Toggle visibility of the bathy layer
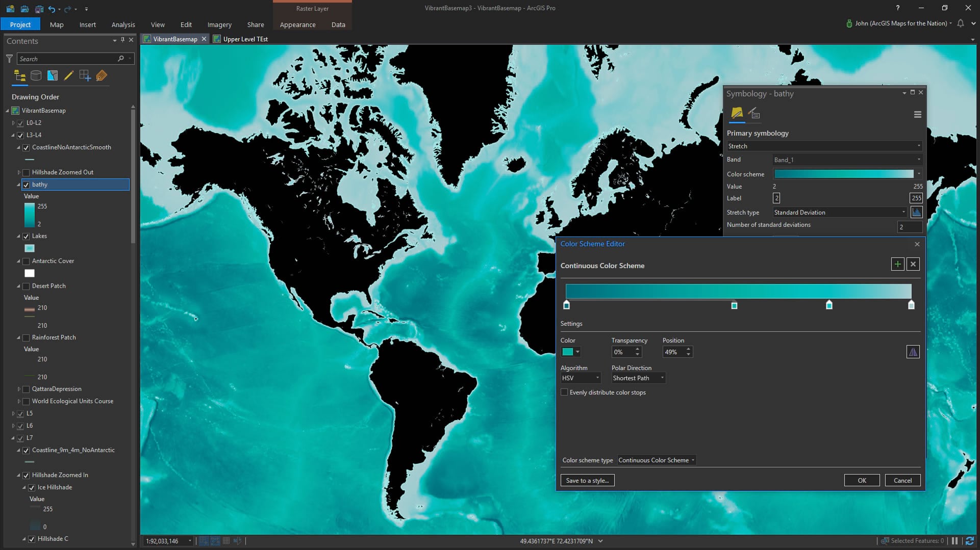 (26, 185)
